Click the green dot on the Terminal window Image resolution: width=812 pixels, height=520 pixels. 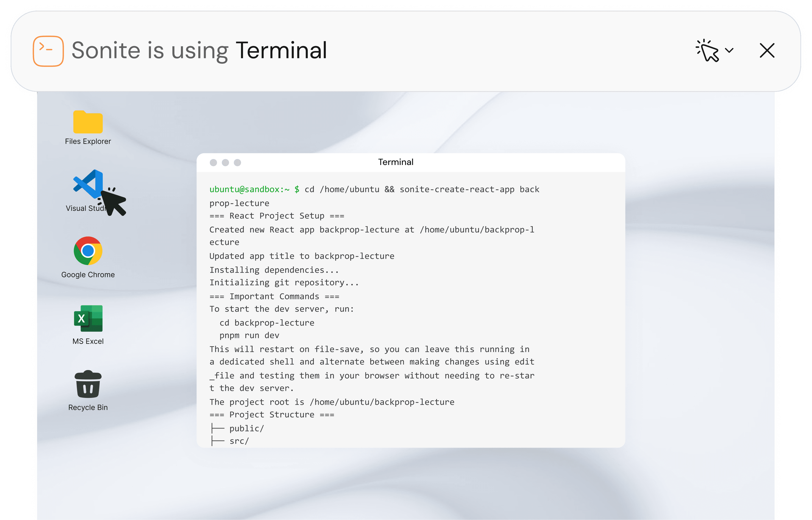click(238, 162)
